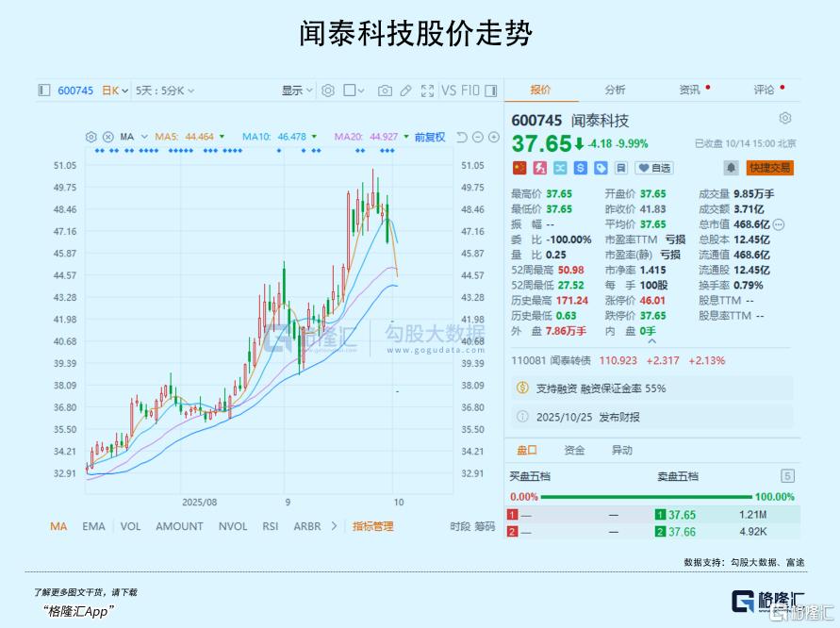Click stock code 600745 in chart toolbar
This screenshot has width=840, height=628.
(x=75, y=91)
